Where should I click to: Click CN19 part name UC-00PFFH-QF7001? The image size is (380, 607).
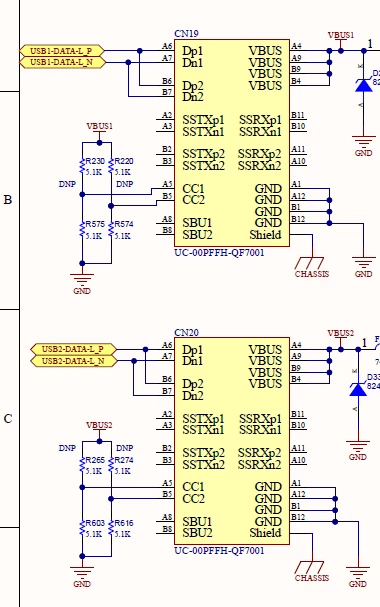219,253
